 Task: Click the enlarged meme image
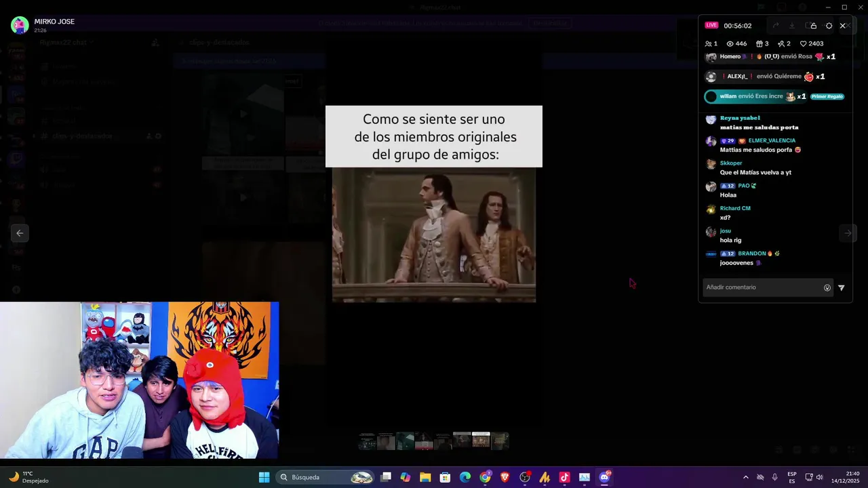434,204
